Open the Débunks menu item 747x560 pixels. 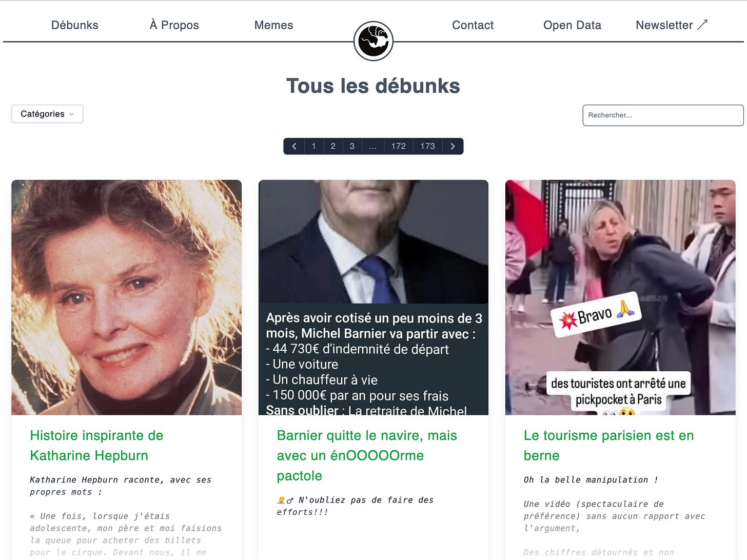coord(75,25)
